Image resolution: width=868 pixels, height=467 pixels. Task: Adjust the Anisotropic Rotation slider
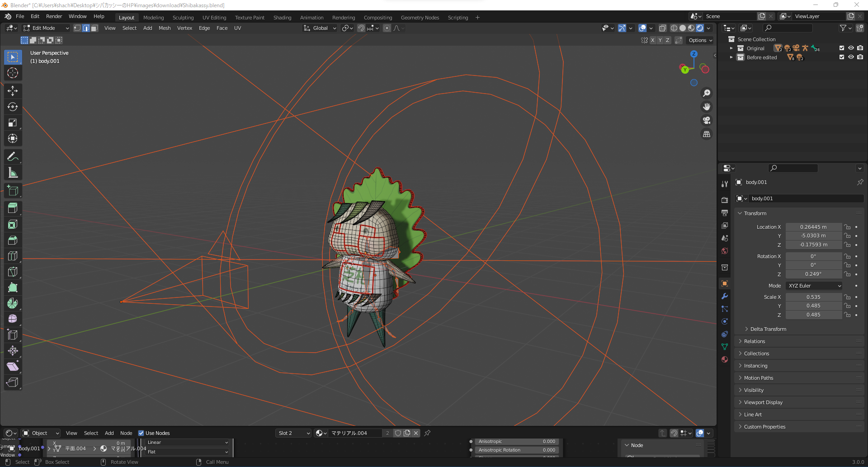516,450
